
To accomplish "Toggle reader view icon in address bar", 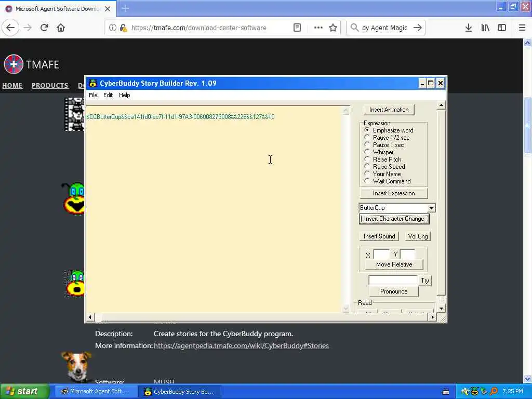I will coord(297,28).
